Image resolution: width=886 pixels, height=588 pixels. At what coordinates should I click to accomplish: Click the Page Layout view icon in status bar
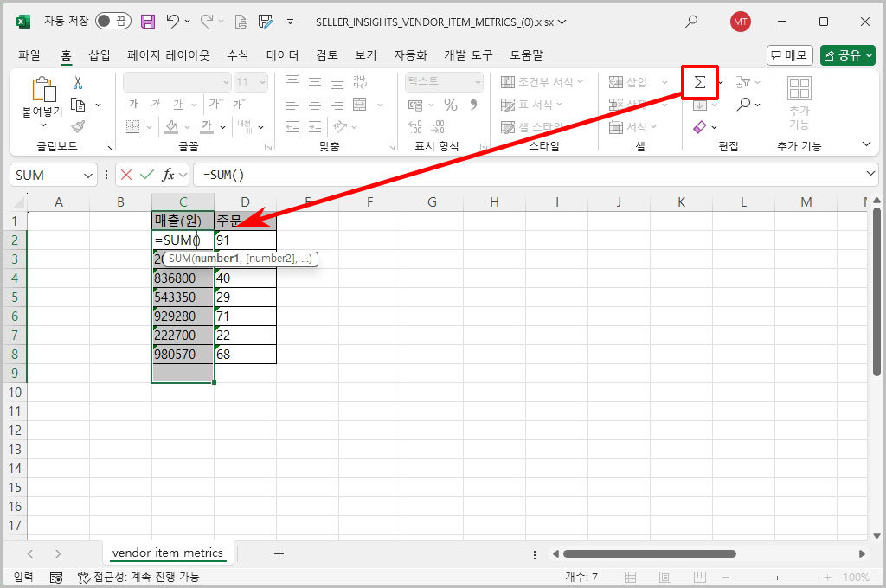tap(665, 578)
